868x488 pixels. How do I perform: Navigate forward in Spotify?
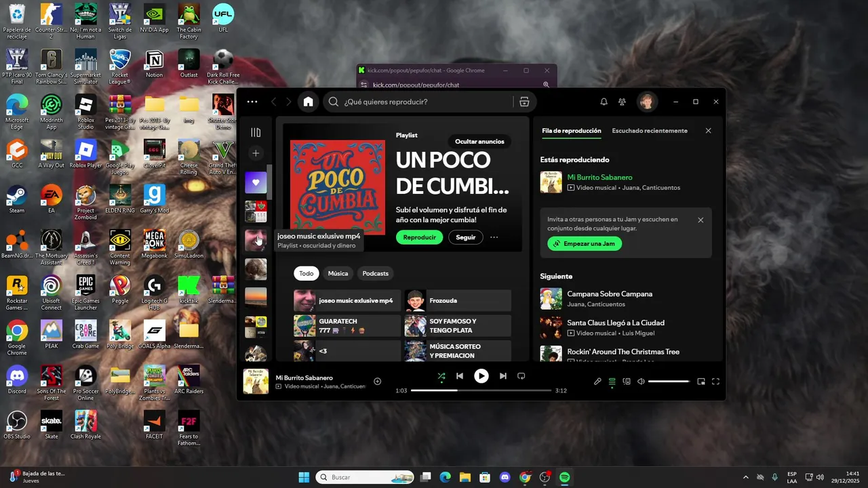289,102
